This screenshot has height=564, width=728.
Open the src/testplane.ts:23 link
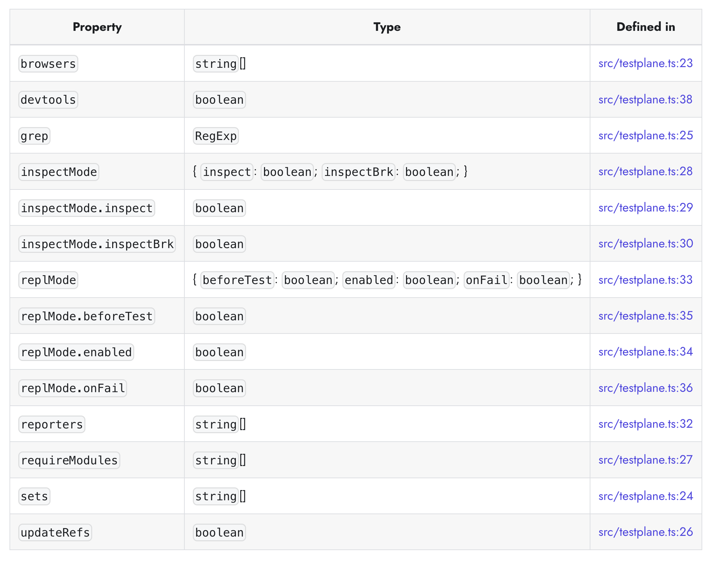coord(645,63)
